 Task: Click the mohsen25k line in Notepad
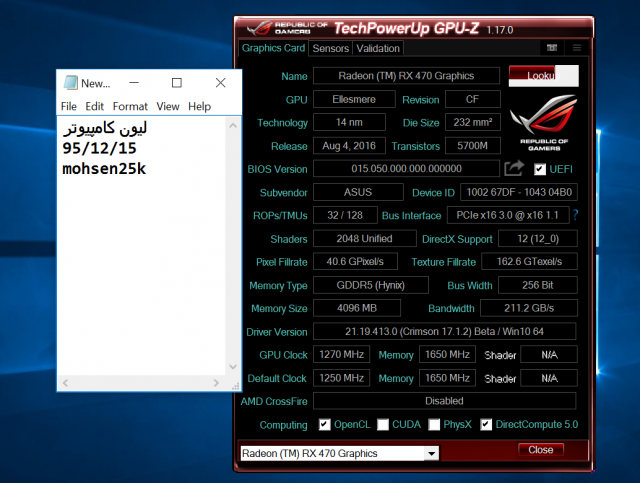click(104, 169)
